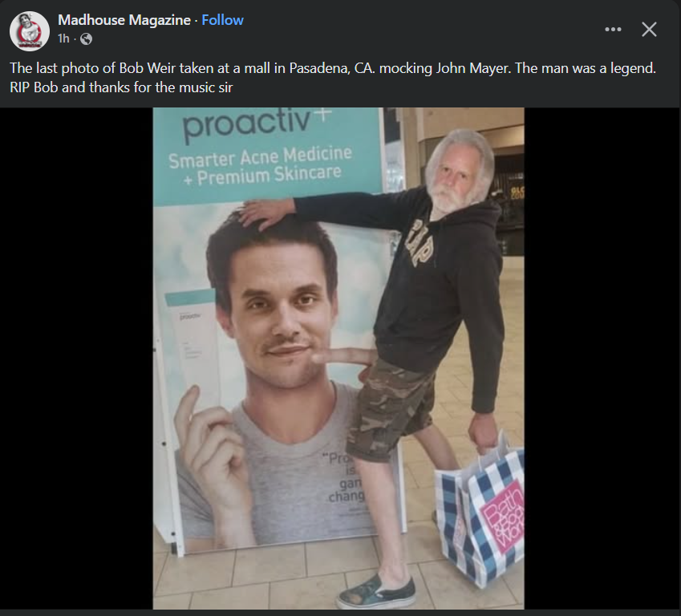
Task: Close the post viewer with the X
Action: 649,30
